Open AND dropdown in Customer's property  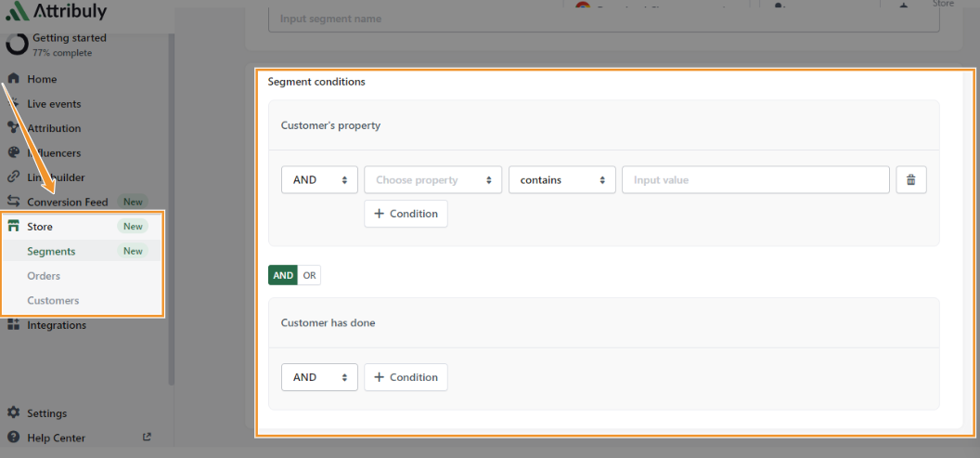pos(319,180)
